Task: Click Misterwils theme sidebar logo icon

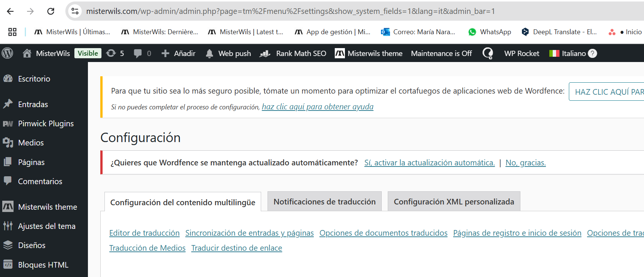Action: [x=8, y=206]
